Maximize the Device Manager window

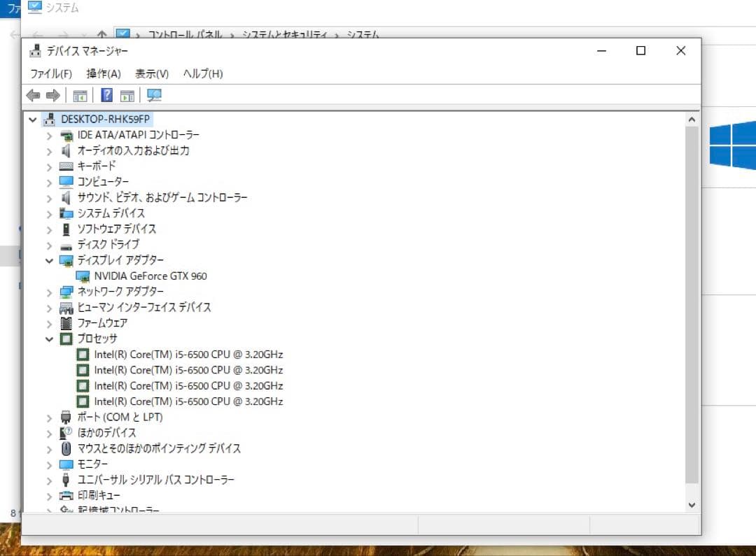point(640,50)
